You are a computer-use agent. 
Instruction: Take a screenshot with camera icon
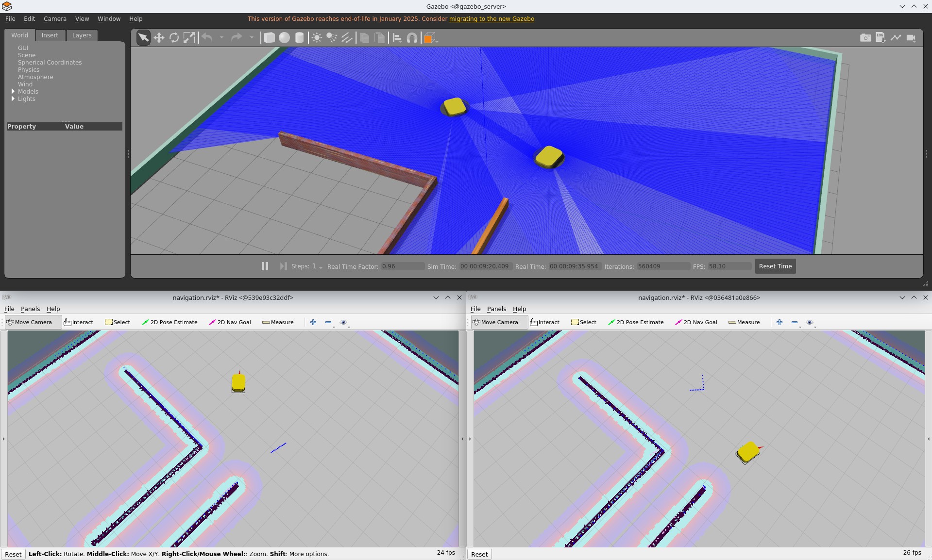865,38
